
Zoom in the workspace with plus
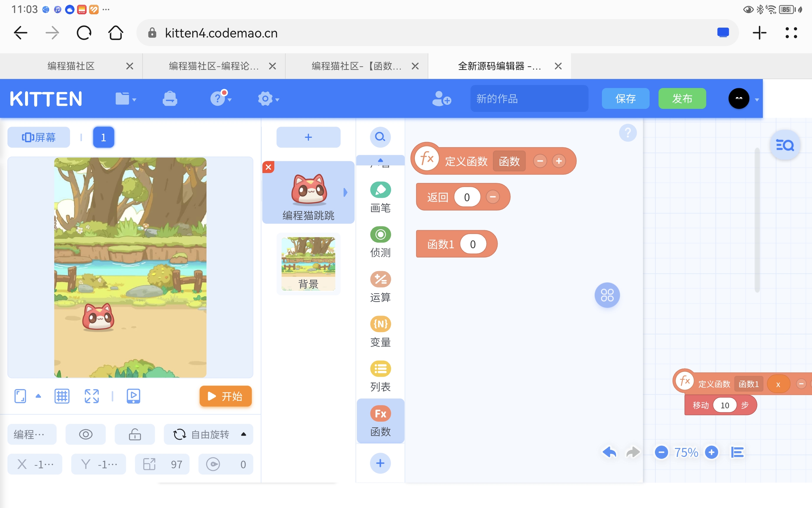click(x=711, y=452)
